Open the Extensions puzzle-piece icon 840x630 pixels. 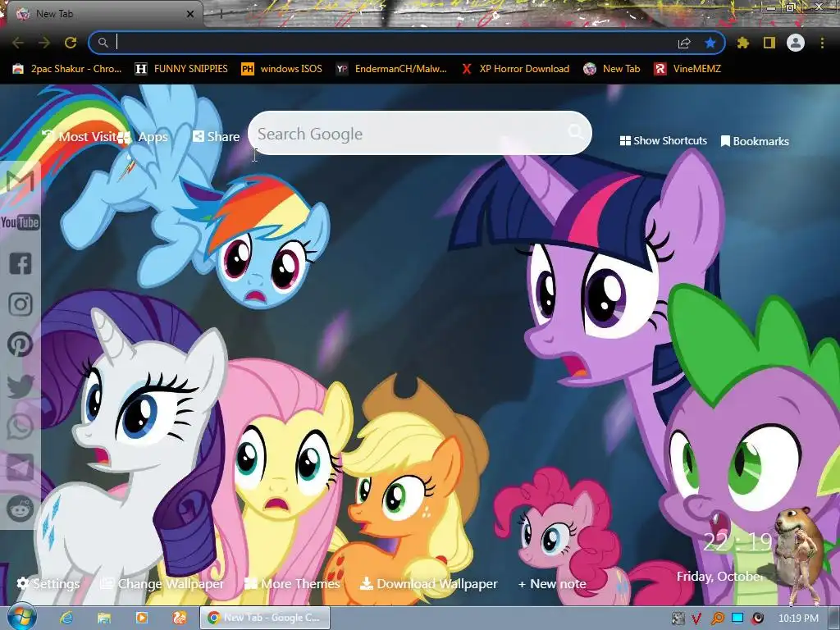pos(743,43)
